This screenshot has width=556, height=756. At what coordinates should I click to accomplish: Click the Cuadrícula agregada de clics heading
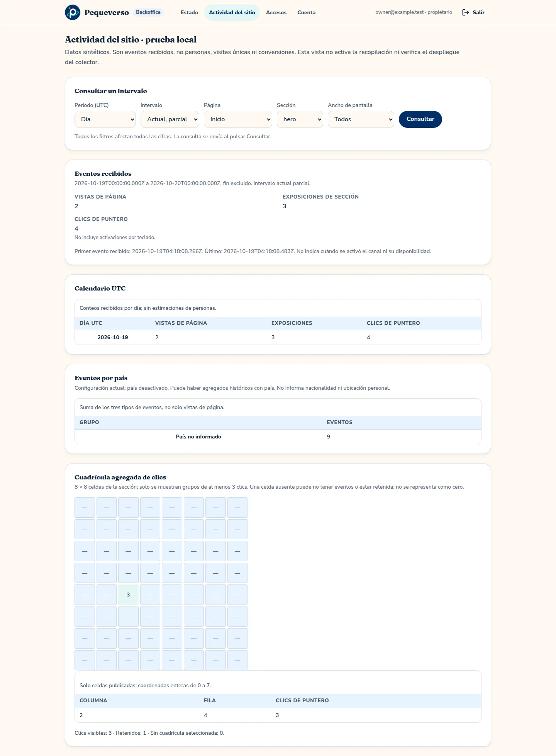pos(120,477)
